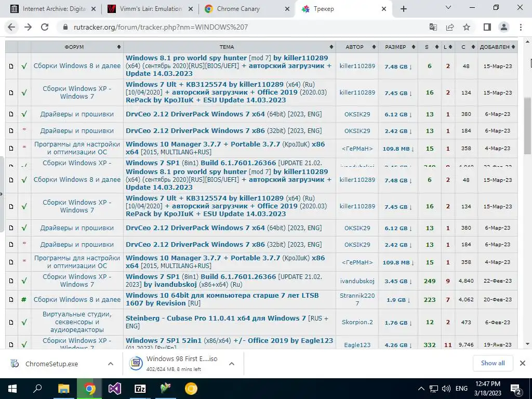Sort the table by АВТОР column
Screen dimensions: 532x399
pyautogui.click(x=357, y=47)
